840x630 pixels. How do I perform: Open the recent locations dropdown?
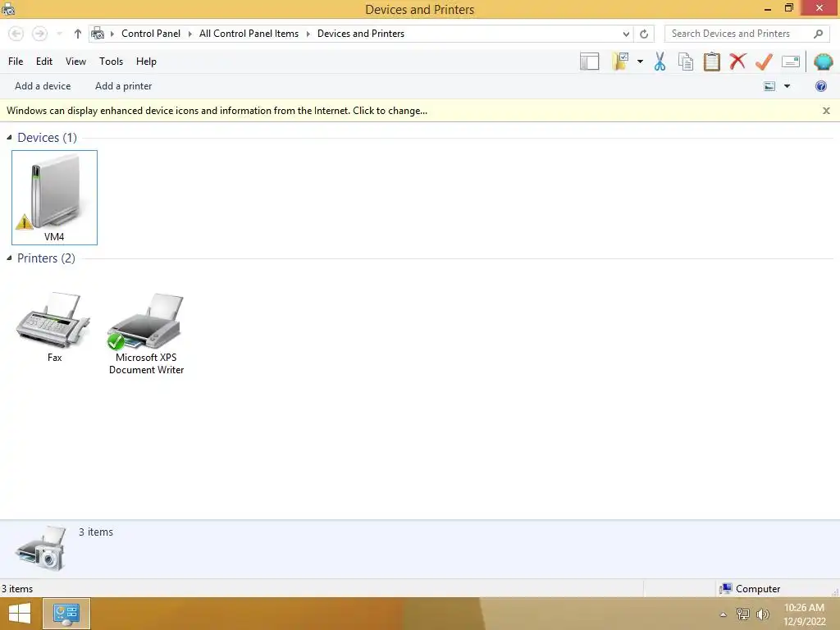coord(59,34)
